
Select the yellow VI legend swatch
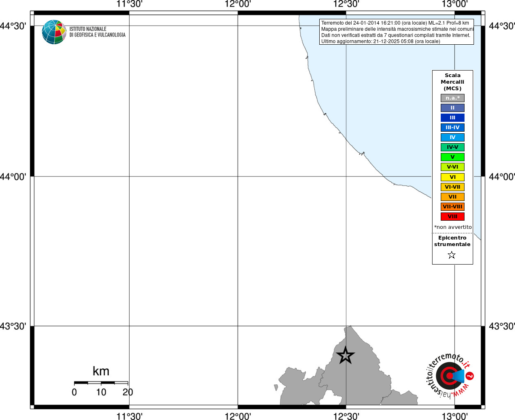[453, 177]
